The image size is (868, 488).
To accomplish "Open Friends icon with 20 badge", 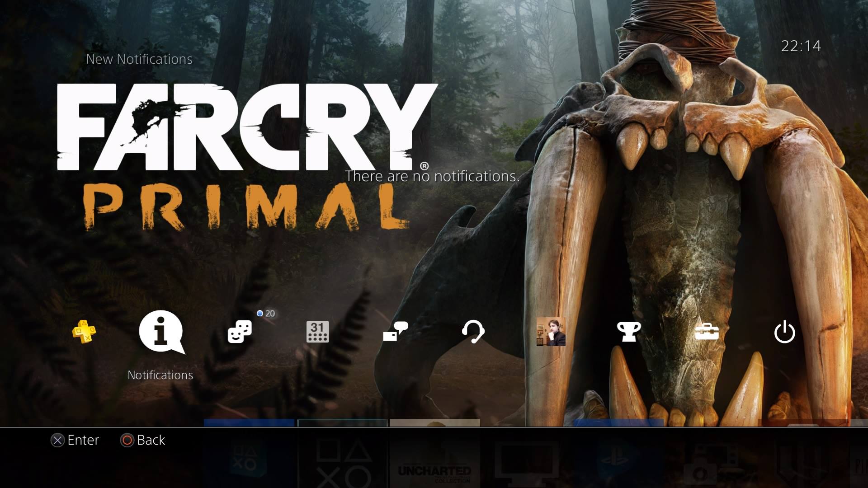I will 240,332.
